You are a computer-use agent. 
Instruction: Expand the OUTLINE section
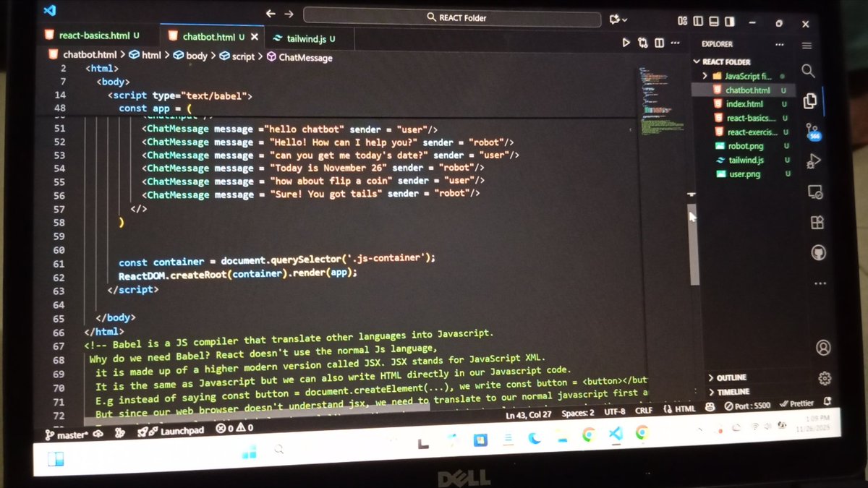pyautogui.click(x=731, y=377)
